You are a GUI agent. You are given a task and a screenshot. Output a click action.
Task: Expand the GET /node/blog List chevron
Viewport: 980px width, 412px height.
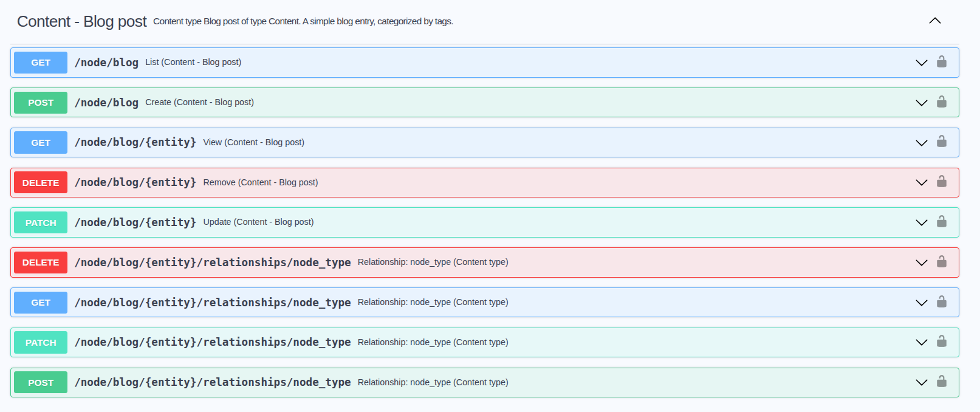[921, 63]
